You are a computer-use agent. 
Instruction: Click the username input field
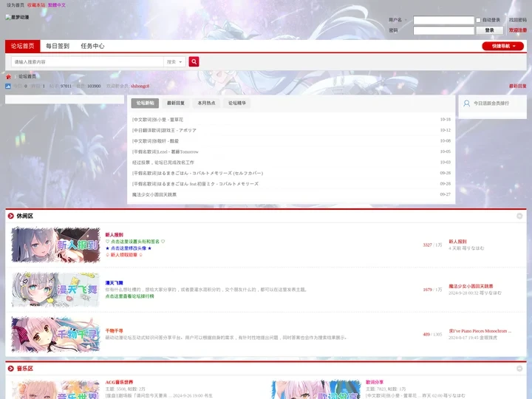443,20
